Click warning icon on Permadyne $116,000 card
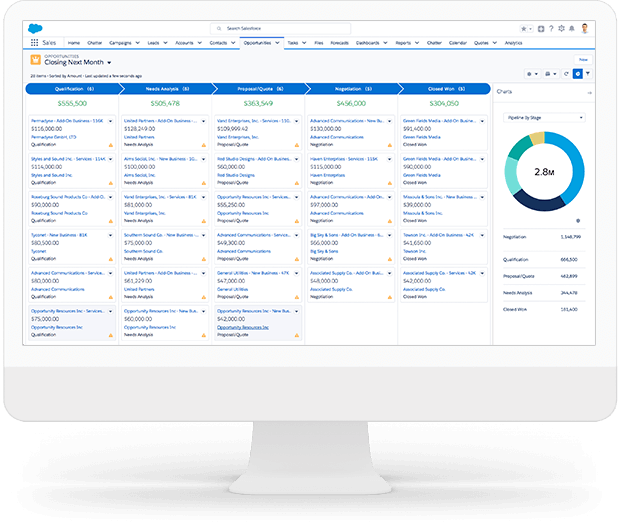620x525 pixels. point(111,145)
